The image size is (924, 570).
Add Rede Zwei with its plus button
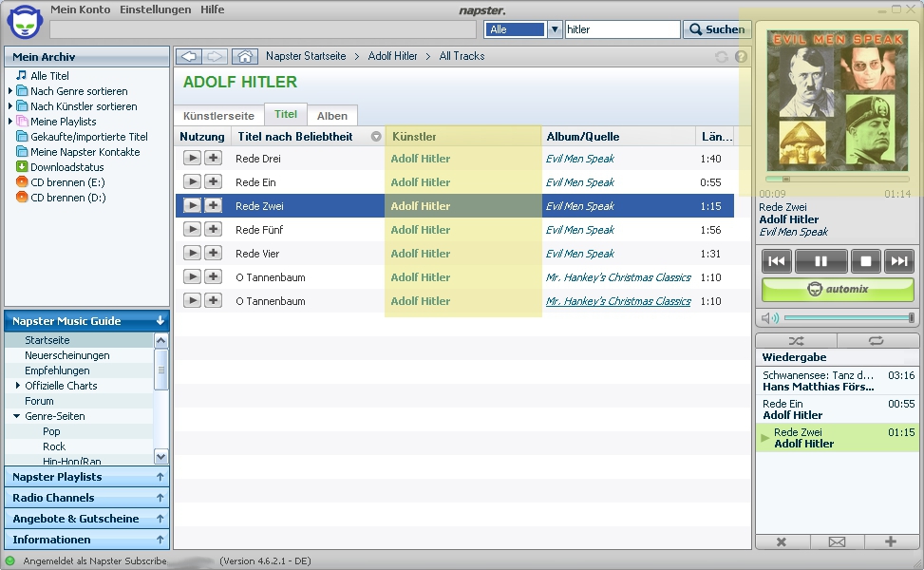[213, 206]
